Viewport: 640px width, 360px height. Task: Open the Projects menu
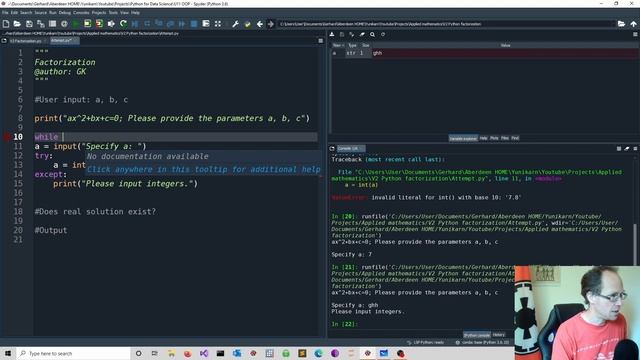tap(99, 13)
